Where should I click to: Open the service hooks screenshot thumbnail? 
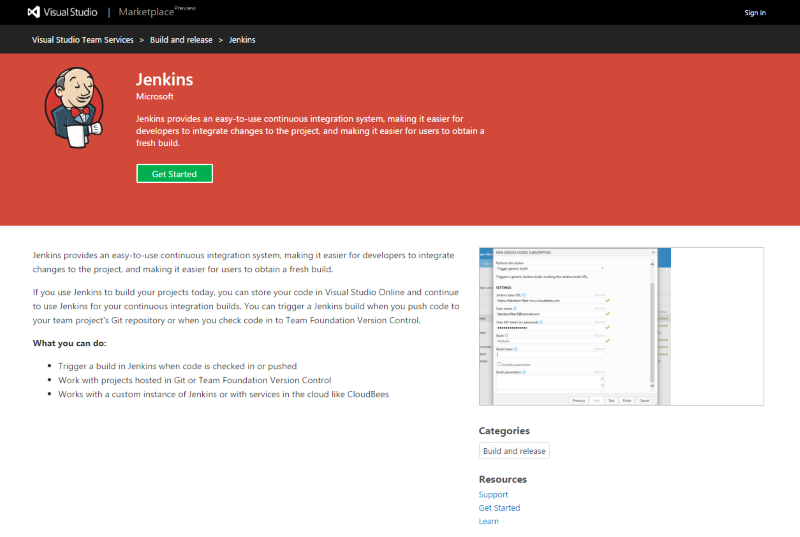coord(621,326)
